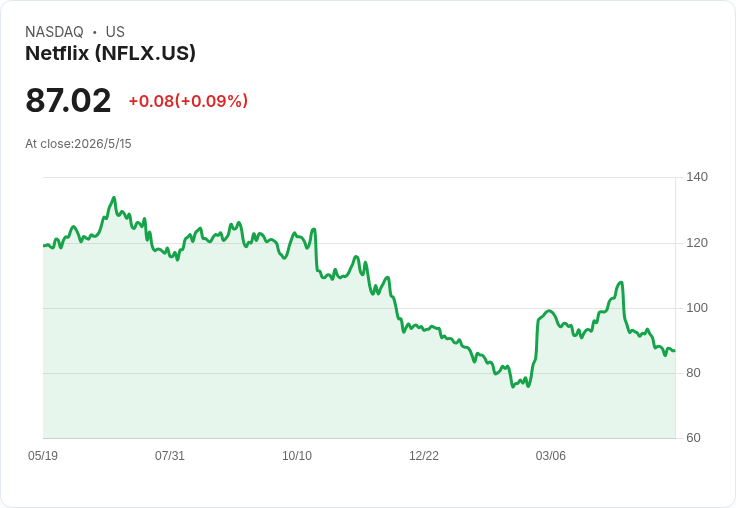This screenshot has height=508, width=736.
Task: Open the Netflix (NFLX.US) title link
Action: pos(110,53)
